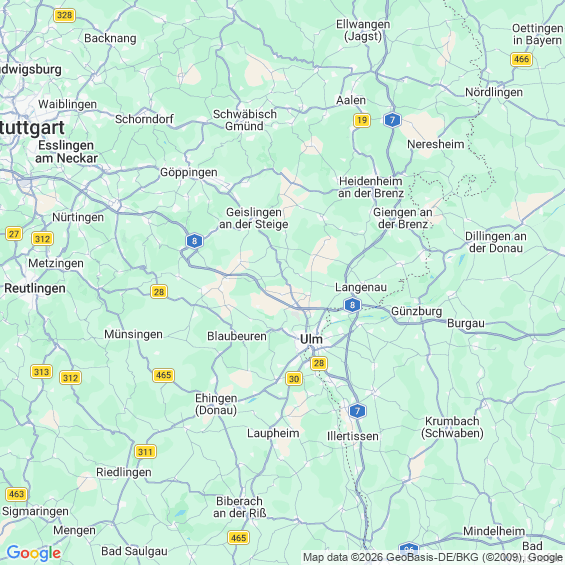Click the Göppingen town label
Screen dimensions: 565x565
188,173
